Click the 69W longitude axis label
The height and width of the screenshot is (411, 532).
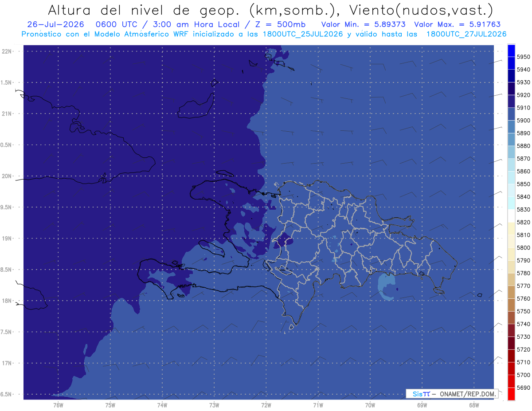point(422,405)
